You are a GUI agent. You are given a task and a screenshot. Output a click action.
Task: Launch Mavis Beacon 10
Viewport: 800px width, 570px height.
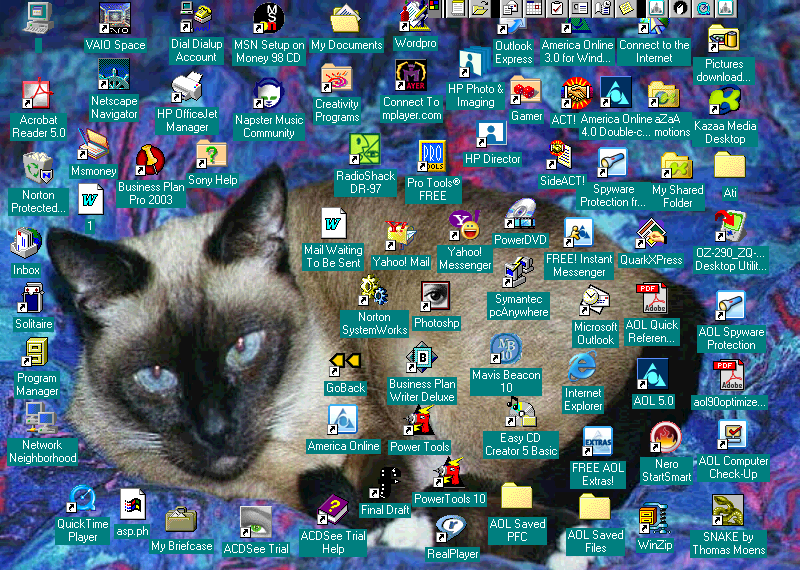[x=505, y=349]
